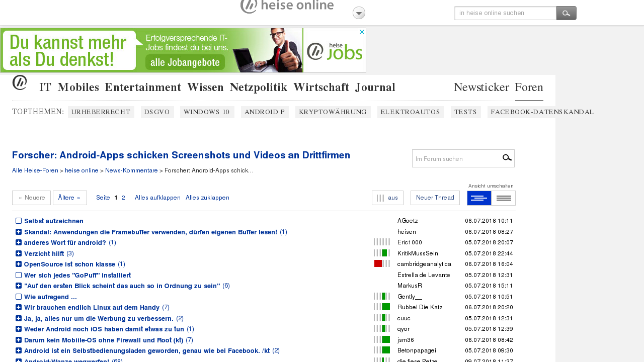
Task: Close the ad via AdChoices X icon
Action: pos(361,32)
